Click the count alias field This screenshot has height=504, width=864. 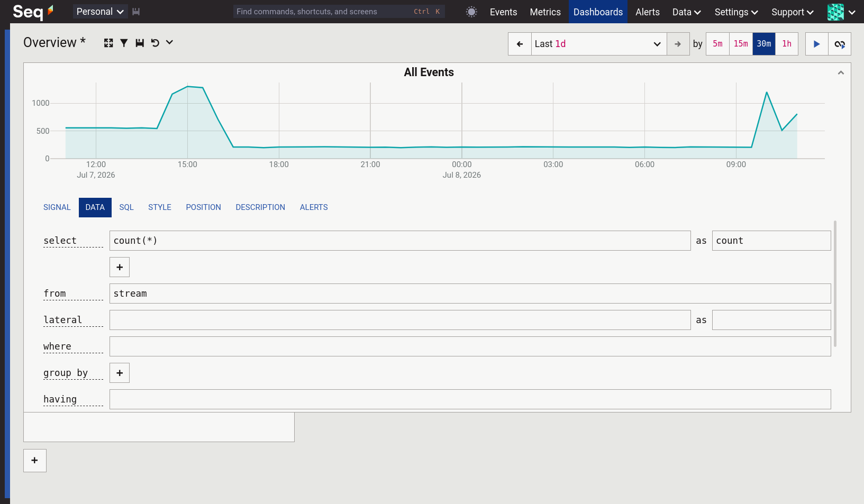point(771,241)
